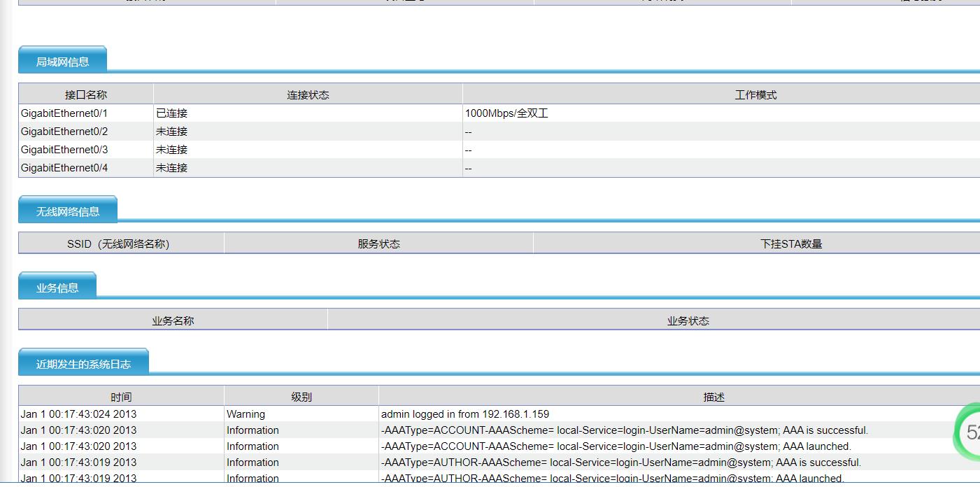The image size is (980, 487).
Task: Select the GigabitEthernet0/4 interface row
Action: [499, 167]
